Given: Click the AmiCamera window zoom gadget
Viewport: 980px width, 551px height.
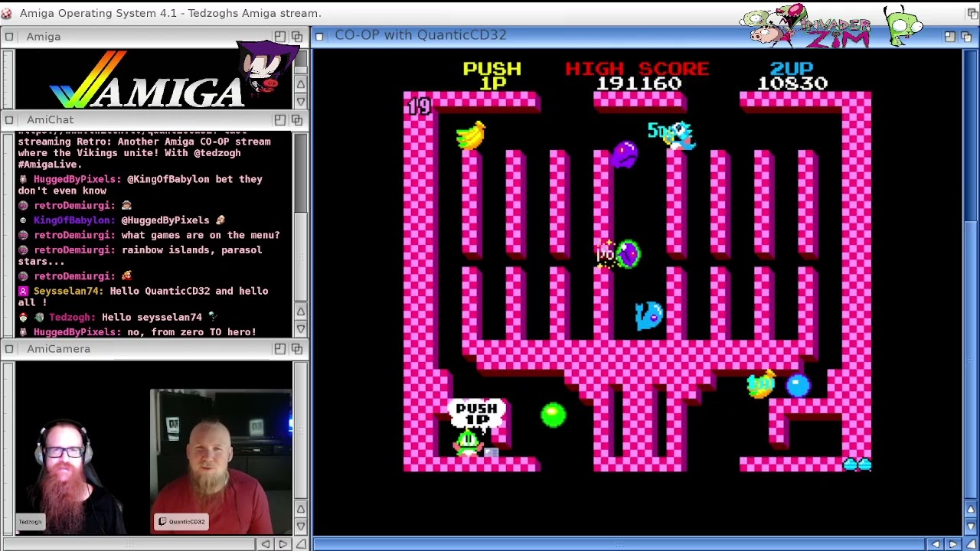Looking at the screenshot, I should tap(279, 348).
